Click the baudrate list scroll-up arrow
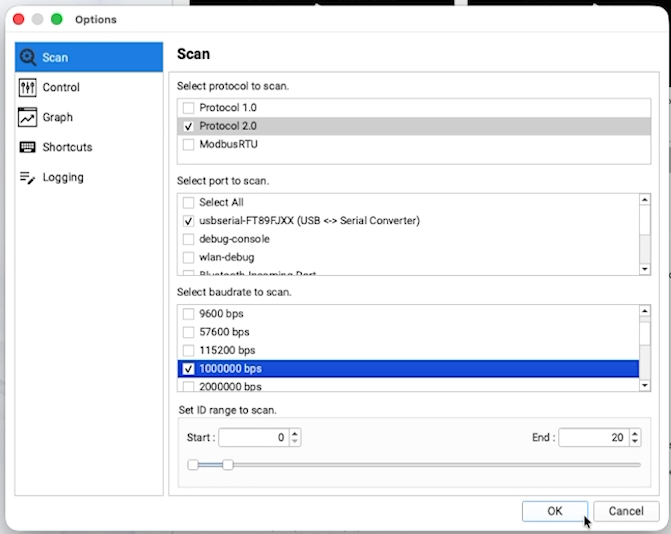 (x=644, y=311)
